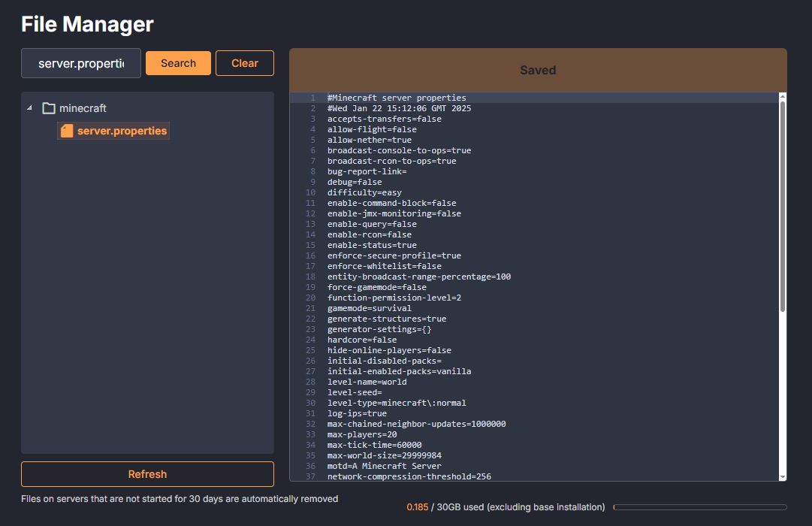
Task: Click the minecraft folder icon
Action: pyautogui.click(x=49, y=108)
